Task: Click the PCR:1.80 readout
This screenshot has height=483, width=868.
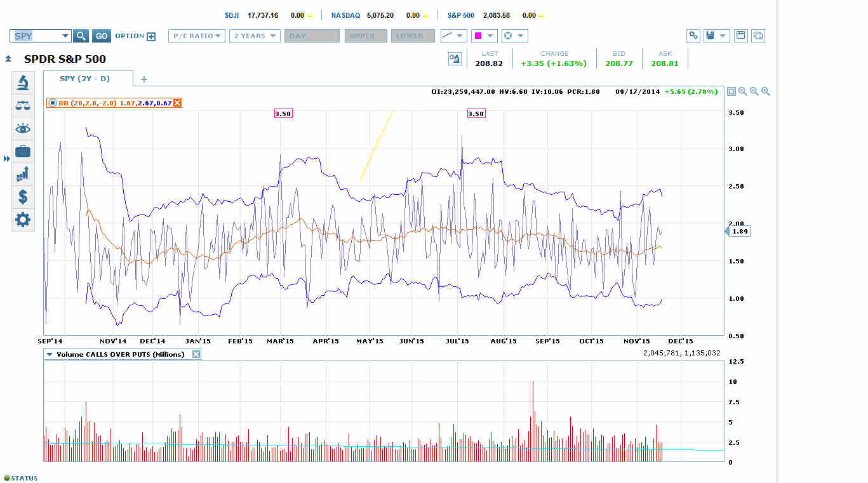Action: click(582, 91)
